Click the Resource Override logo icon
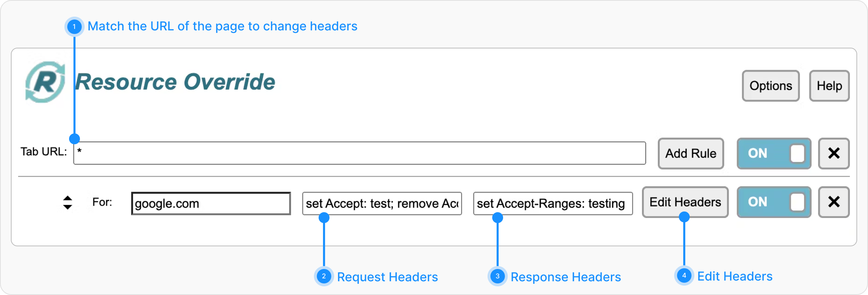Viewport: 868px width, 295px height. [45, 82]
